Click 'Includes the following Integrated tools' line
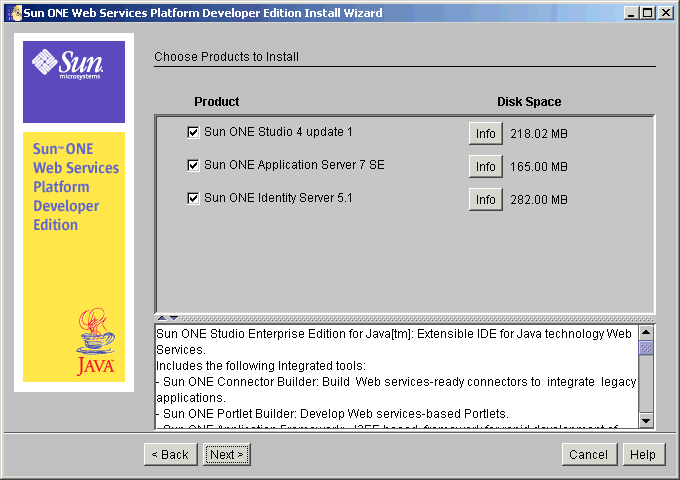The width and height of the screenshot is (680, 480). (x=261, y=366)
